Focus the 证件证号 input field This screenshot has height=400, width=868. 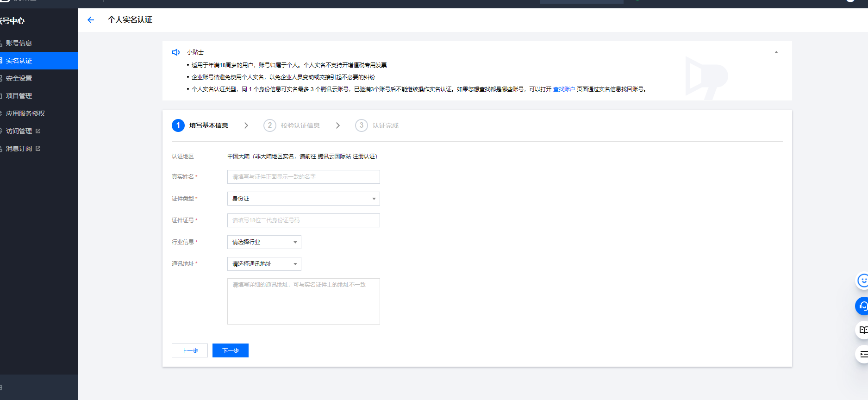click(304, 220)
